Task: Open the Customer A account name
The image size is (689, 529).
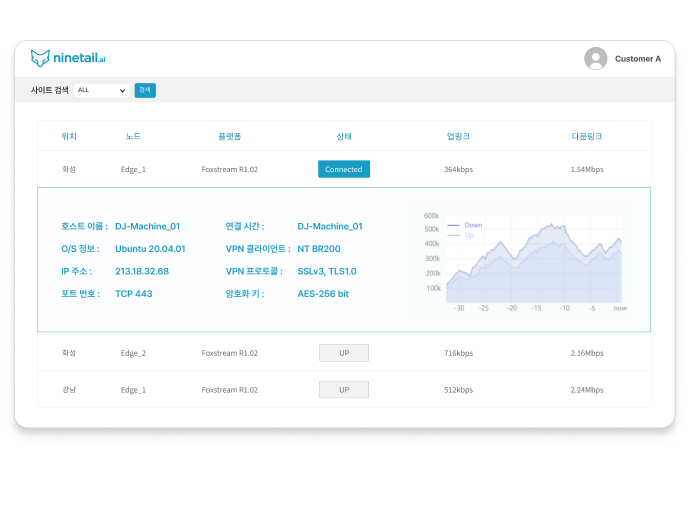Action: (637, 59)
